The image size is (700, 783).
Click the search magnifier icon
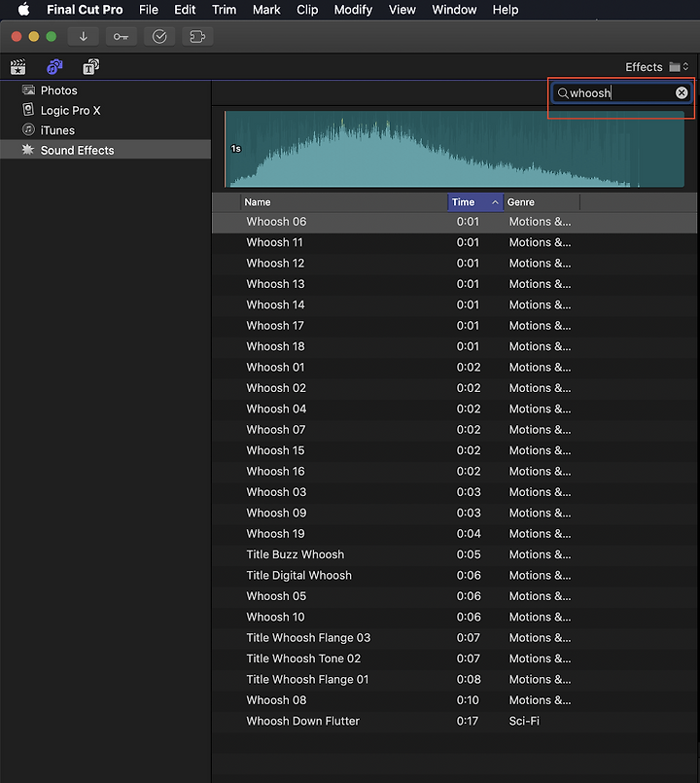563,93
